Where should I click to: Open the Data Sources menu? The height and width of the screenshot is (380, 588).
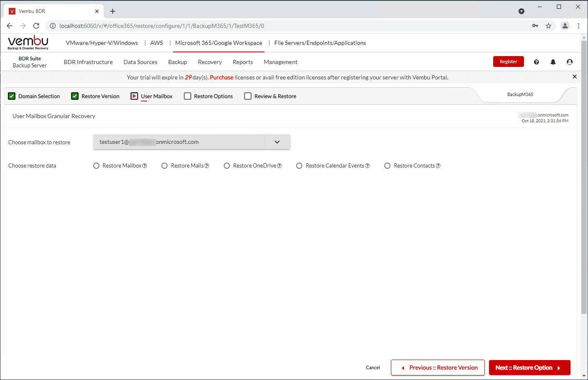[x=141, y=62]
